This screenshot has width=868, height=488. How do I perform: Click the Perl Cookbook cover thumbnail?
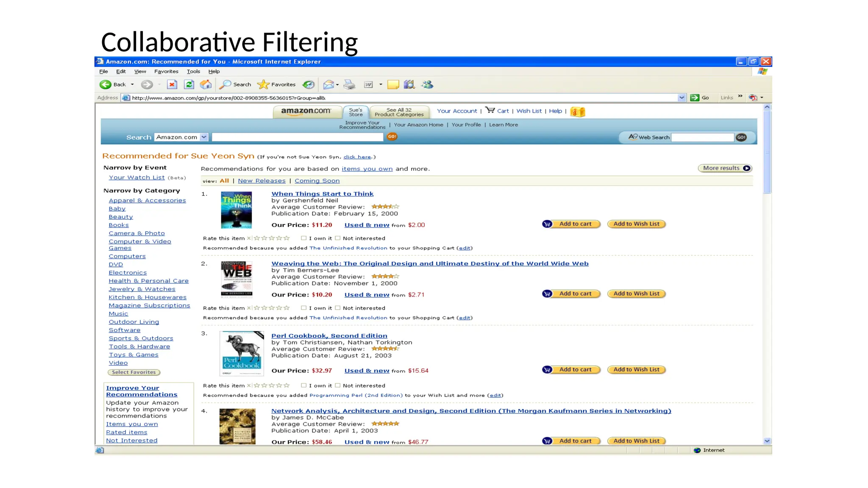point(242,354)
